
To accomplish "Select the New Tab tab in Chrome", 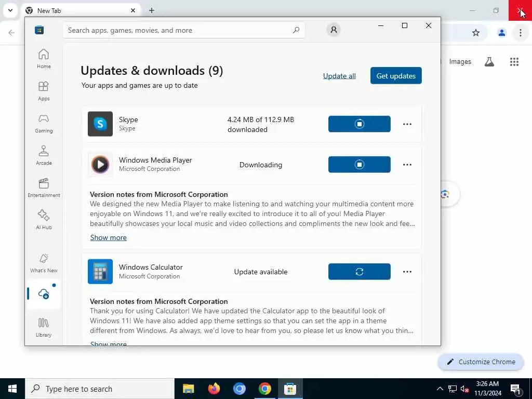I will coord(81,10).
